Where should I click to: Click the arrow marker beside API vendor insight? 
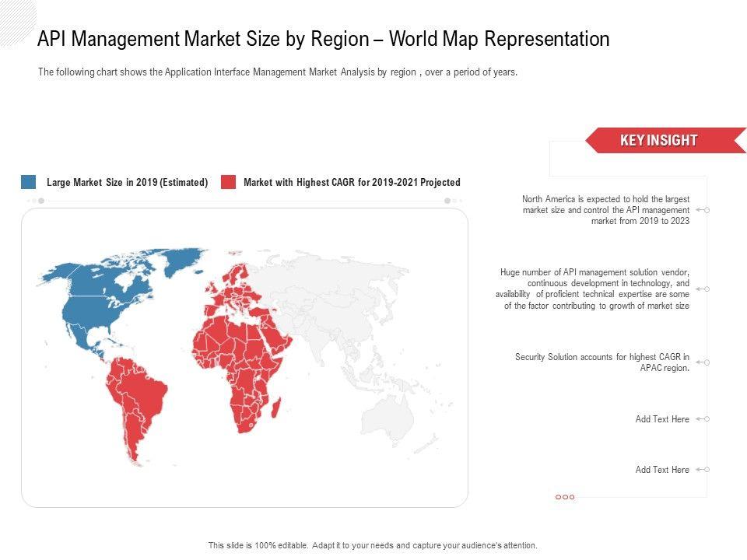tap(702, 289)
